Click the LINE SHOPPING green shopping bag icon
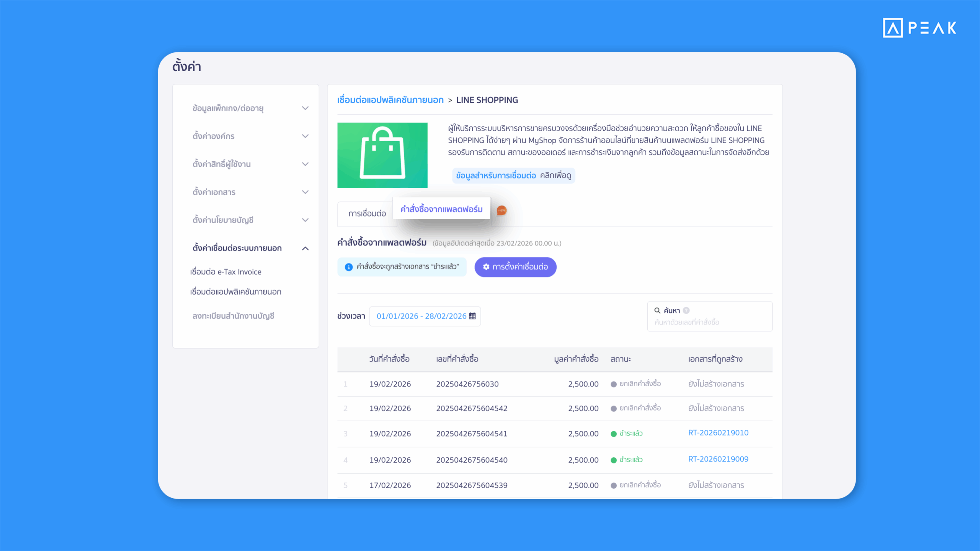This screenshot has height=551, width=980. pos(382,155)
